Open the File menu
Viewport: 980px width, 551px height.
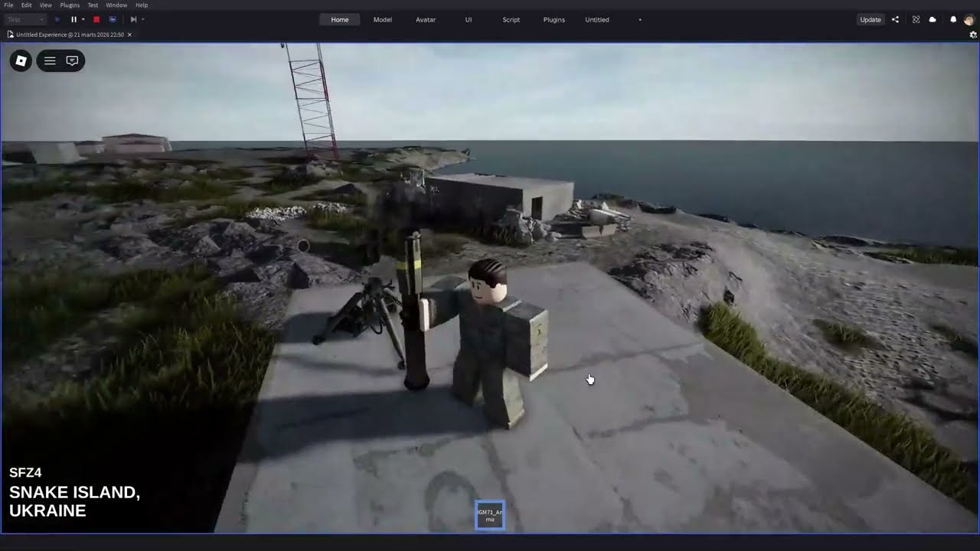9,5
